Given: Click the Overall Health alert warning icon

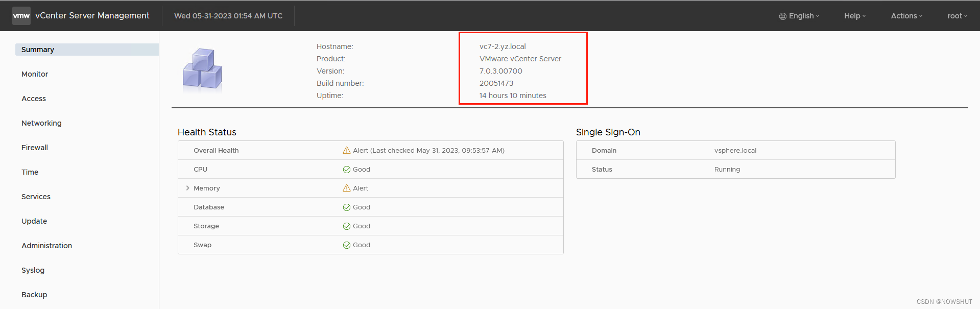Looking at the screenshot, I should click(x=347, y=150).
